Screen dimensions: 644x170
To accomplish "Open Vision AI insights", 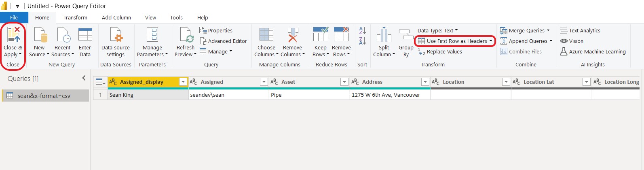I will click(x=572, y=41).
